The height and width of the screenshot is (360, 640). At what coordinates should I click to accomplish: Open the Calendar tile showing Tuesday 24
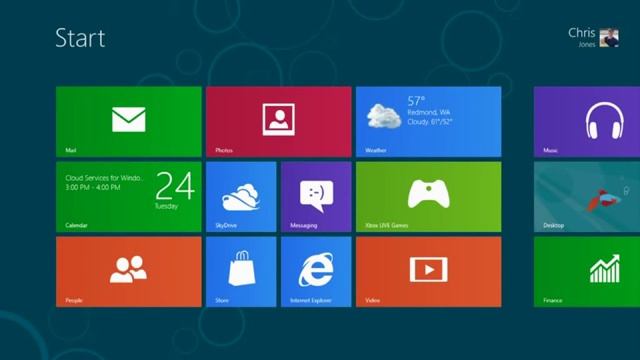[x=129, y=197]
